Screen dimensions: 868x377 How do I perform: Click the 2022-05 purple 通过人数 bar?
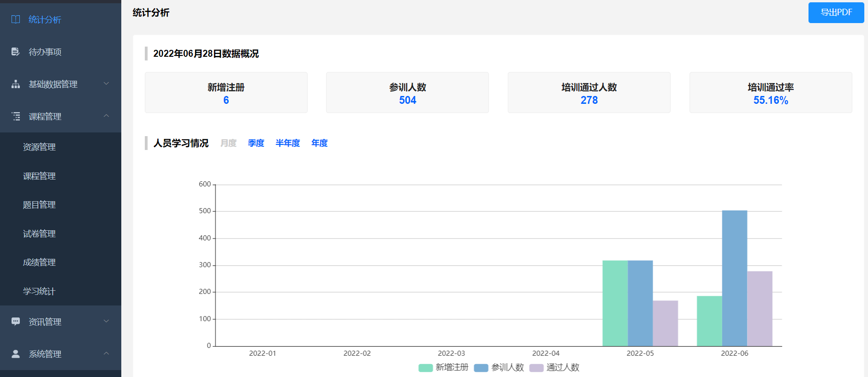[666, 323]
